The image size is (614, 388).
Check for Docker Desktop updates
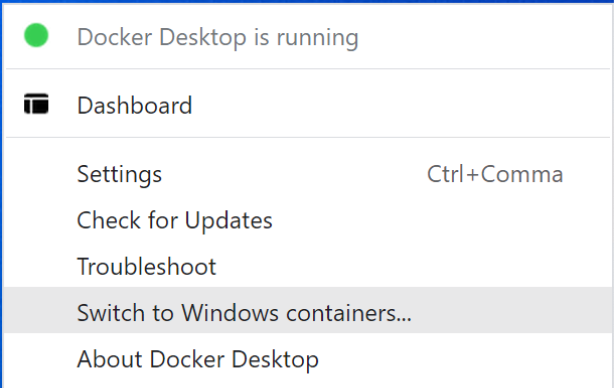point(175,220)
